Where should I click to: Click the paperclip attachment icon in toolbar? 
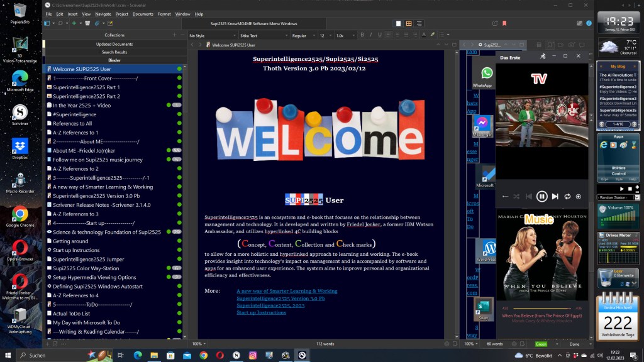(x=97, y=23)
